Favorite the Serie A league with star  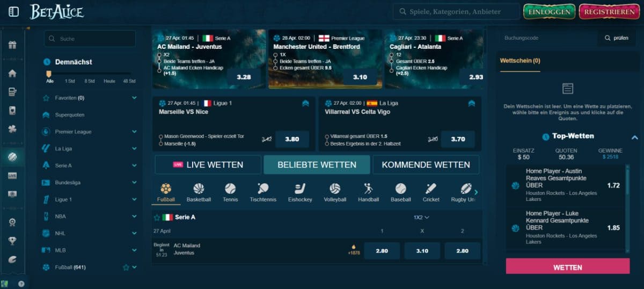[157, 218]
